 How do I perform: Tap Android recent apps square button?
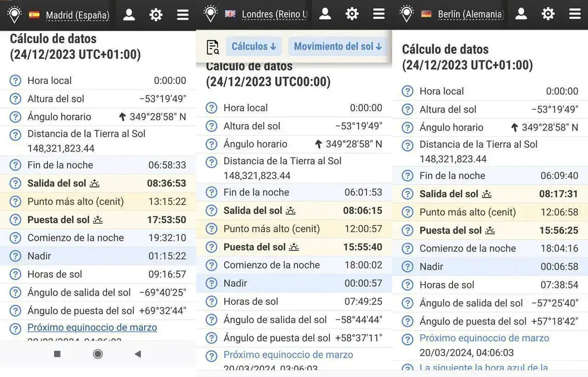(x=57, y=354)
